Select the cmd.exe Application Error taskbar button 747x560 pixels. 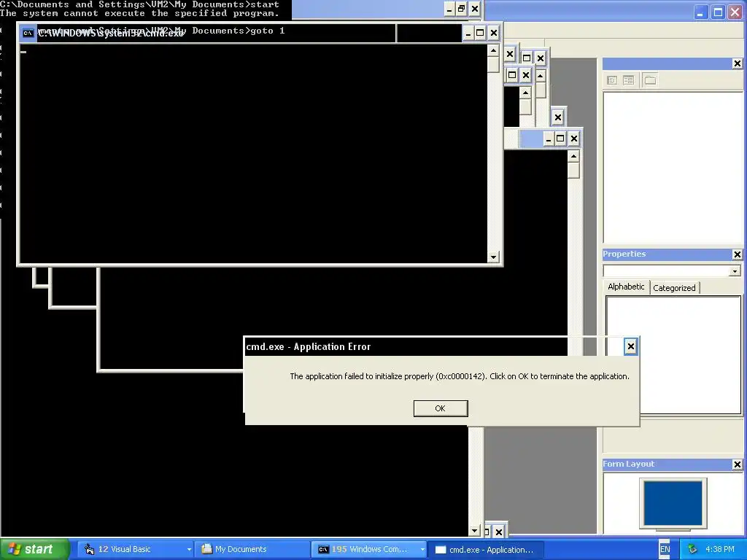pyautogui.click(x=485, y=550)
